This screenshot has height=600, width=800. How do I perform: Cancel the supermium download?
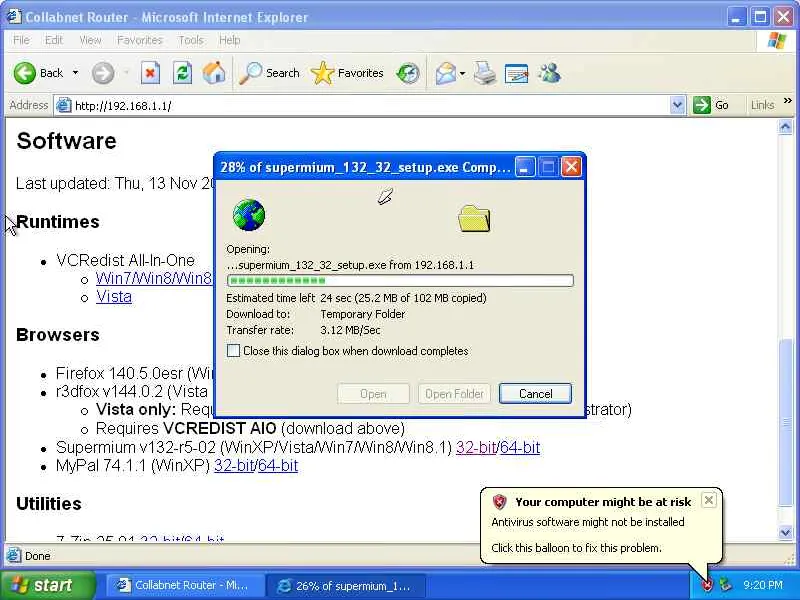point(535,393)
